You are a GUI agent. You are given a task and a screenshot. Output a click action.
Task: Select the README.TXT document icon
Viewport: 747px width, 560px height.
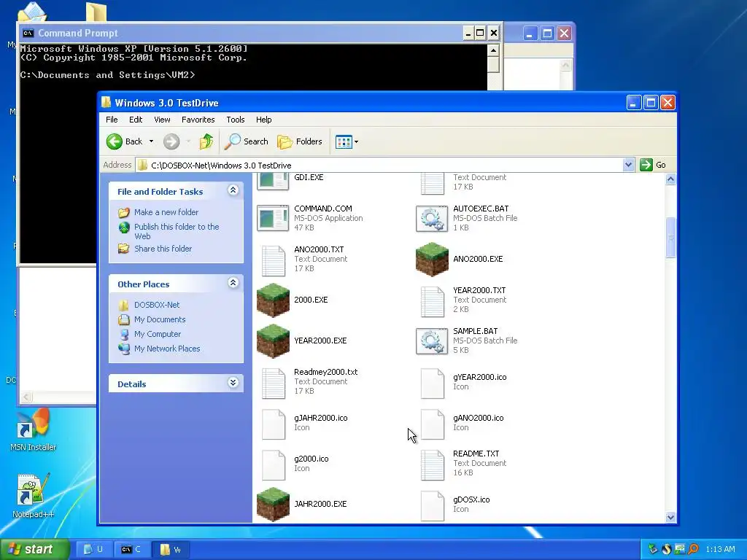click(432, 464)
